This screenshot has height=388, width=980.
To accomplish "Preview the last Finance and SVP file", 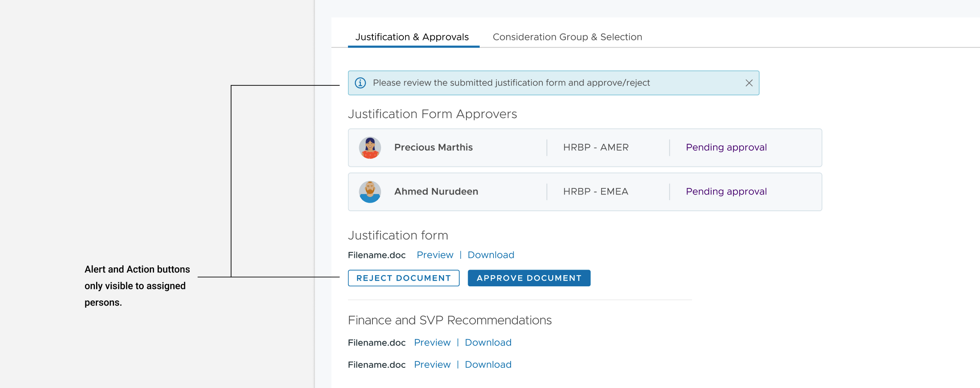I will [432, 364].
